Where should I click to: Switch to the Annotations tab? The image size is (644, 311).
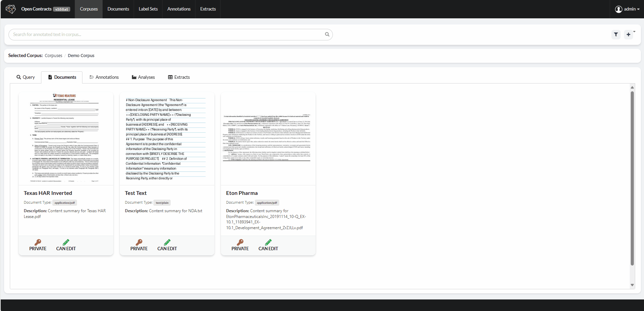pos(107,77)
